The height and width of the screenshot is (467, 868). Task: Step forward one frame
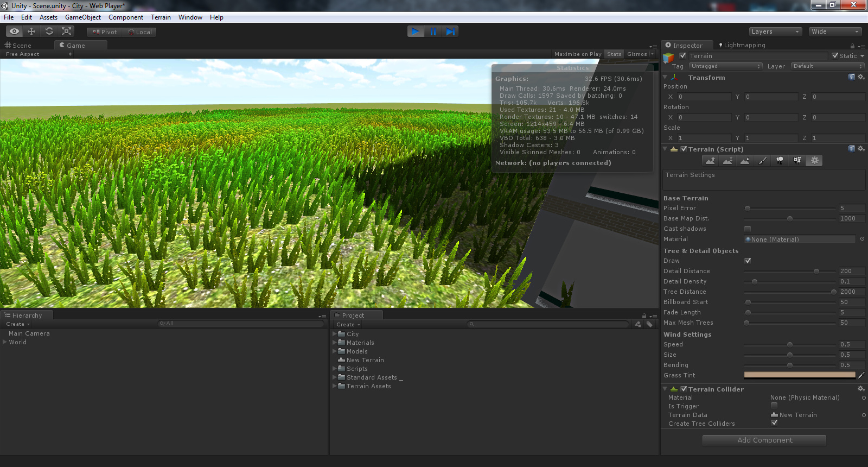pos(450,31)
